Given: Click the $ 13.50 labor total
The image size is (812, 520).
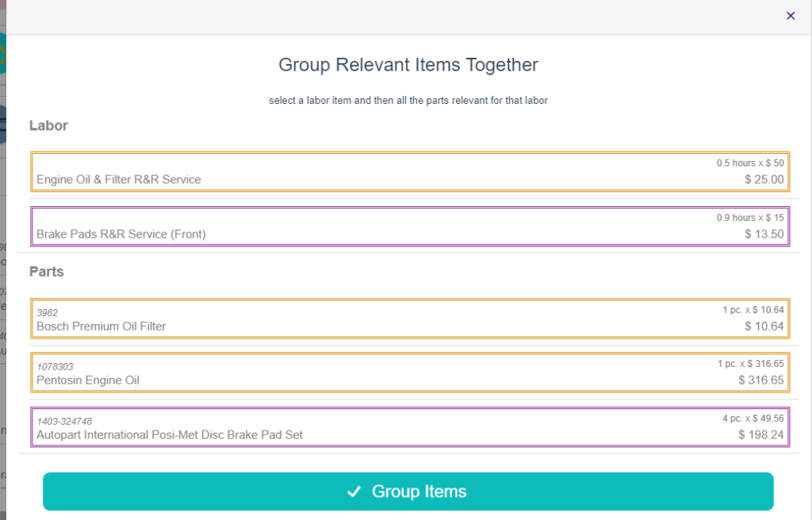Looking at the screenshot, I should 764,234.
